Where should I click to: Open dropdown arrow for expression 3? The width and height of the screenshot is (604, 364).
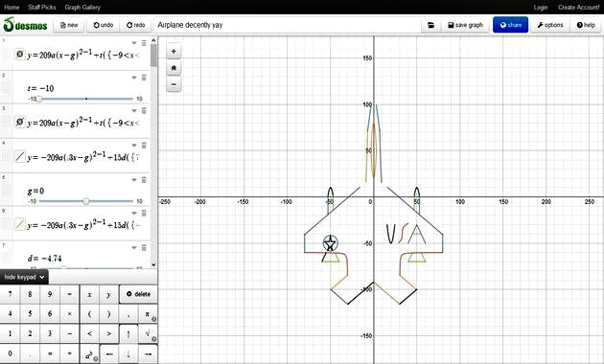coord(134,111)
